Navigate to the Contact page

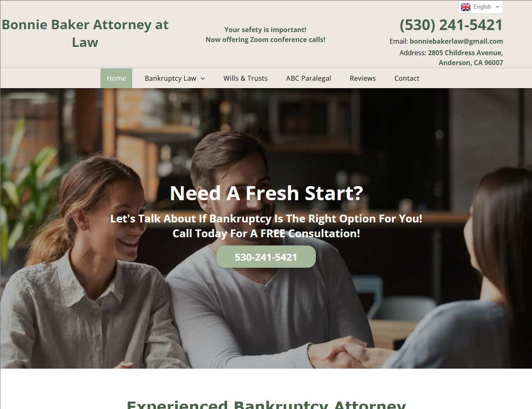pos(406,78)
